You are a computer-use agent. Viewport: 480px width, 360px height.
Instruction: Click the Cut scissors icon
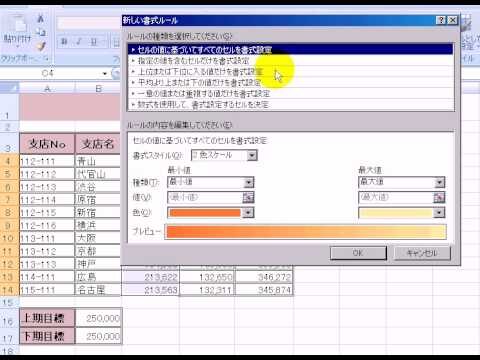point(40,18)
